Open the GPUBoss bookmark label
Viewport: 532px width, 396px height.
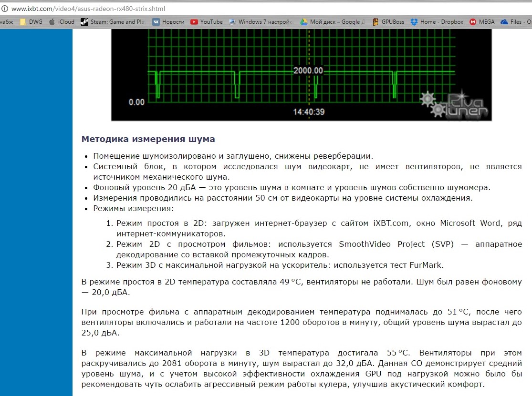pyautogui.click(x=393, y=22)
